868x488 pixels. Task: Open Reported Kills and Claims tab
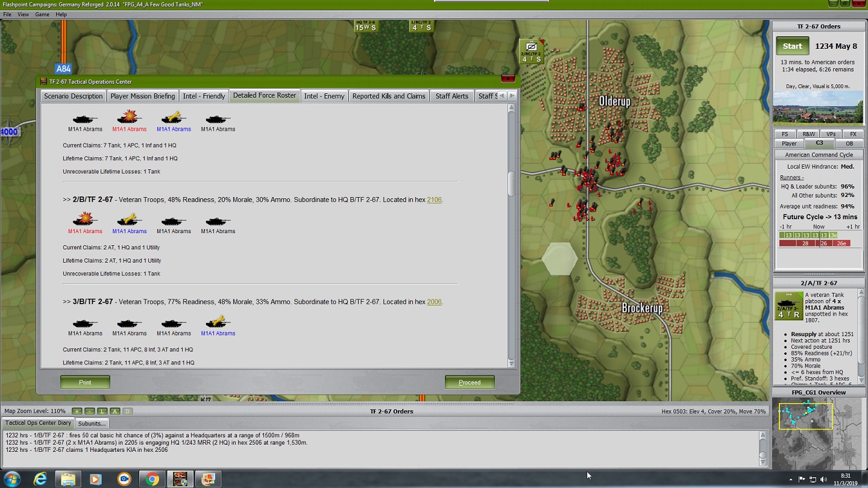[x=389, y=96]
